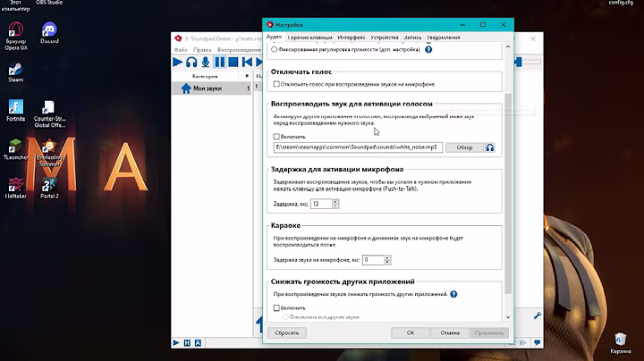The image size is (644, 361).
Task: Select the Helltaker desktop icon
Action: coord(15,189)
